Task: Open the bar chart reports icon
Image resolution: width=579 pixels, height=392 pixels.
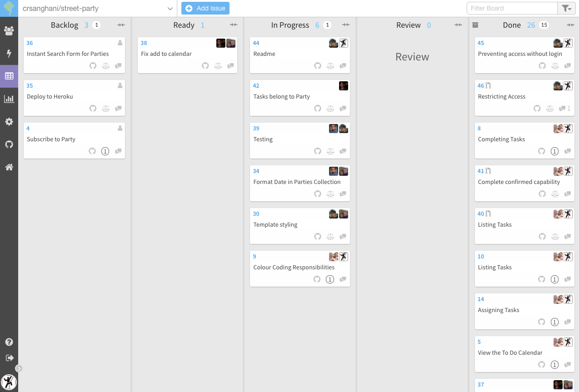Action: 9,99
